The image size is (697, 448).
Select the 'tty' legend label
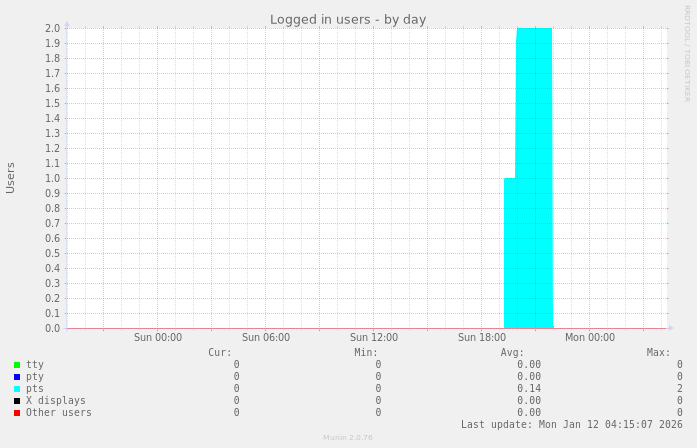[x=35, y=365]
